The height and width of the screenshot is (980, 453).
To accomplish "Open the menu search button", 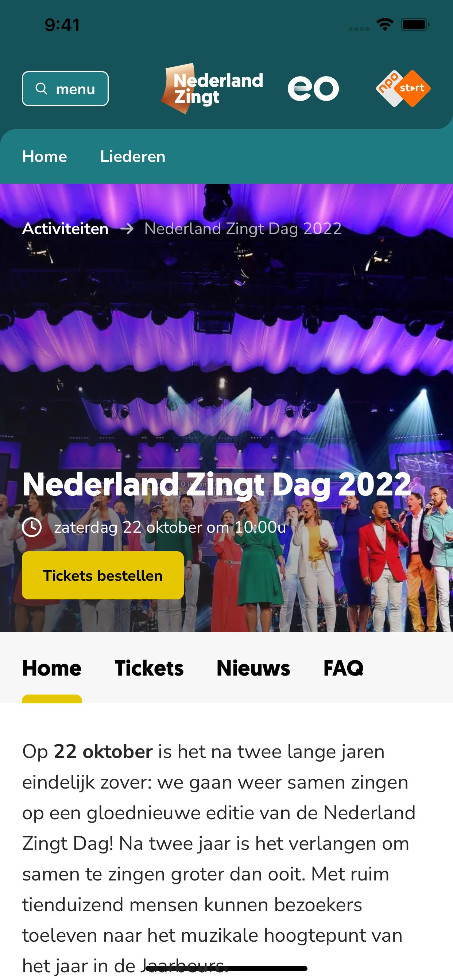I will coord(65,89).
